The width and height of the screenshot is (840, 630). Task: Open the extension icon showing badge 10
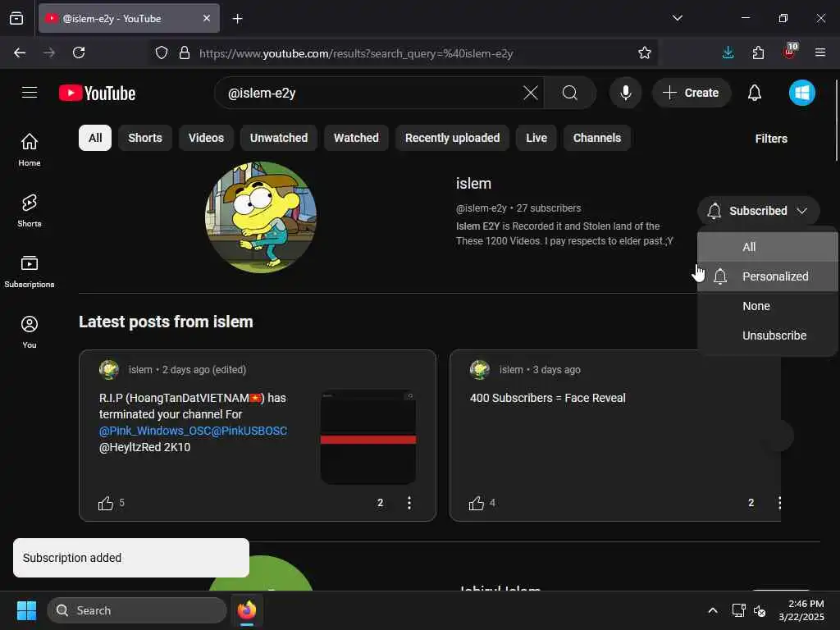pyautogui.click(x=790, y=52)
